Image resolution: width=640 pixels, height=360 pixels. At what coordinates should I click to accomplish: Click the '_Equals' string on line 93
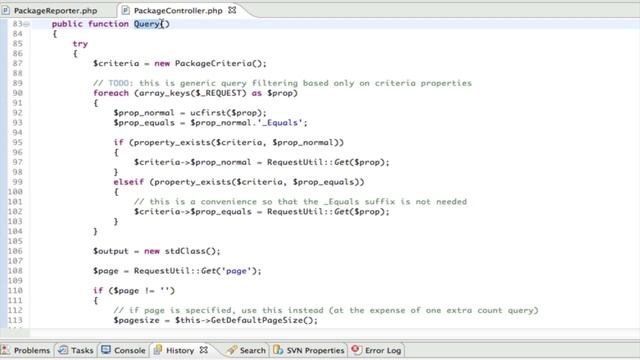[280, 122]
